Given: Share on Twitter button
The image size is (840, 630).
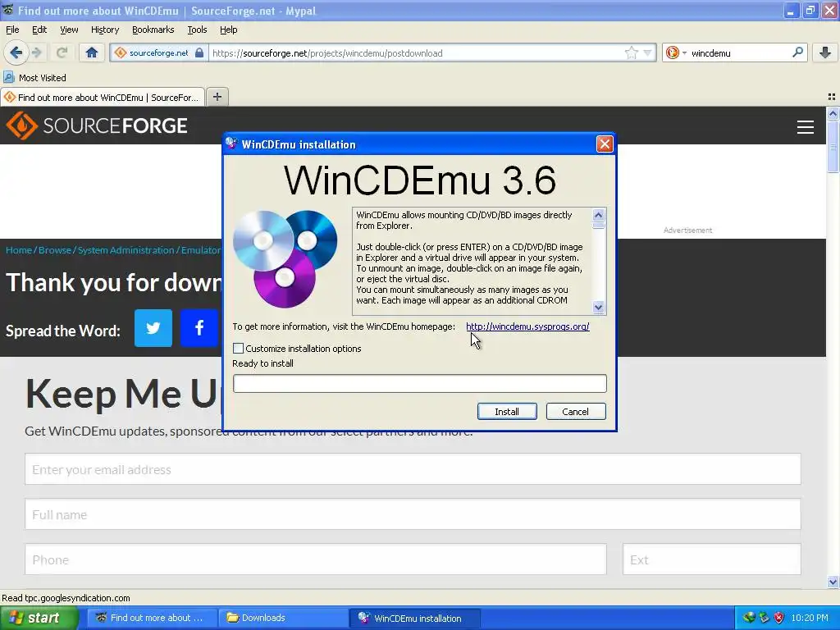Looking at the screenshot, I should [153, 328].
